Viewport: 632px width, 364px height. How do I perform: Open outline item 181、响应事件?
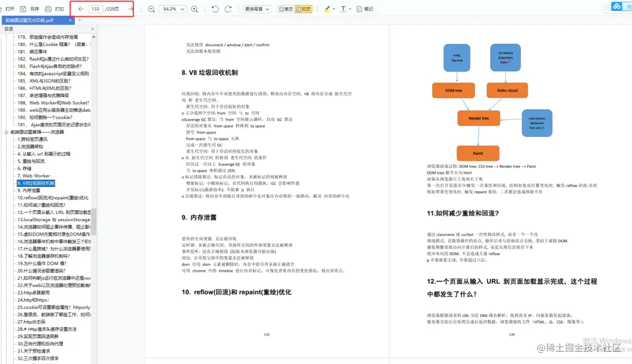pos(32,52)
